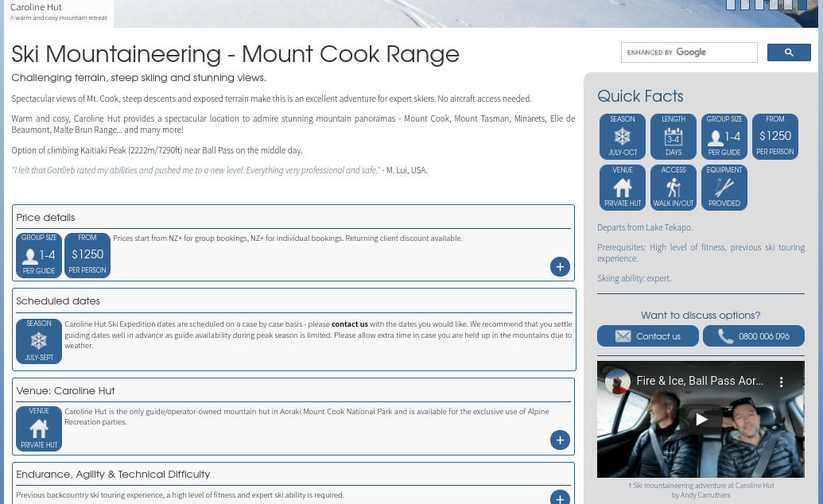Expand the Endurance, Agility & Technical Difficulty section

pos(560,498)
